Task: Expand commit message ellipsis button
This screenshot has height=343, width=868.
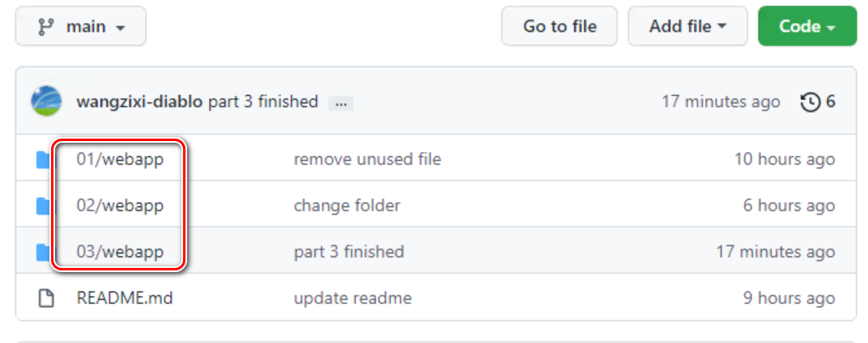Action: tap(340, 103)
